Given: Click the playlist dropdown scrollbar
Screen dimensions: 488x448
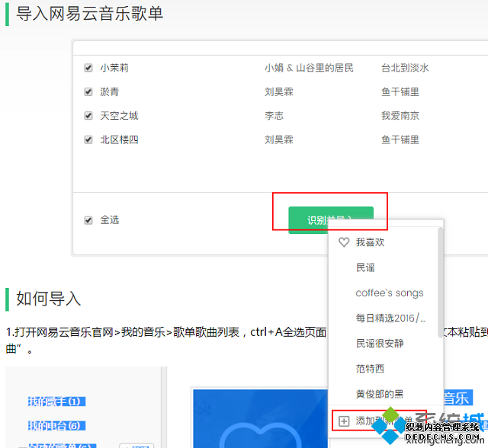Looking at the screenshot, I should pos(440,283).
